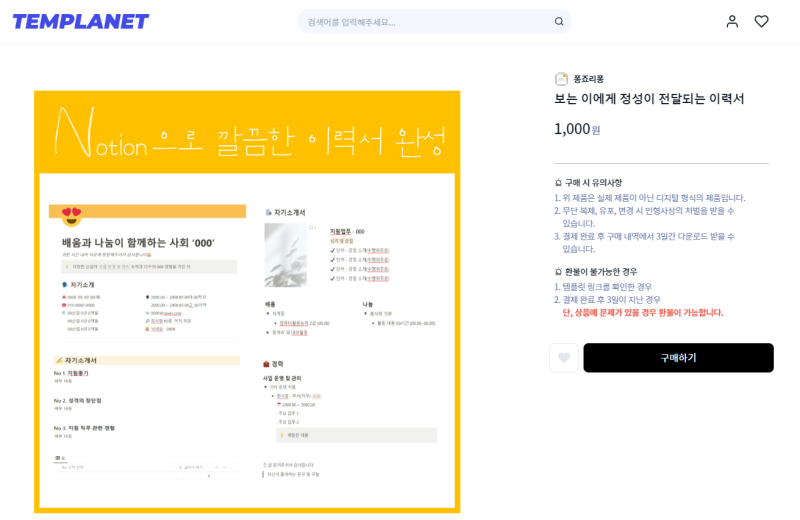Toggle the favorite heart beside 구매하기
Screen dimensions: 800x520
coord(564,358)
